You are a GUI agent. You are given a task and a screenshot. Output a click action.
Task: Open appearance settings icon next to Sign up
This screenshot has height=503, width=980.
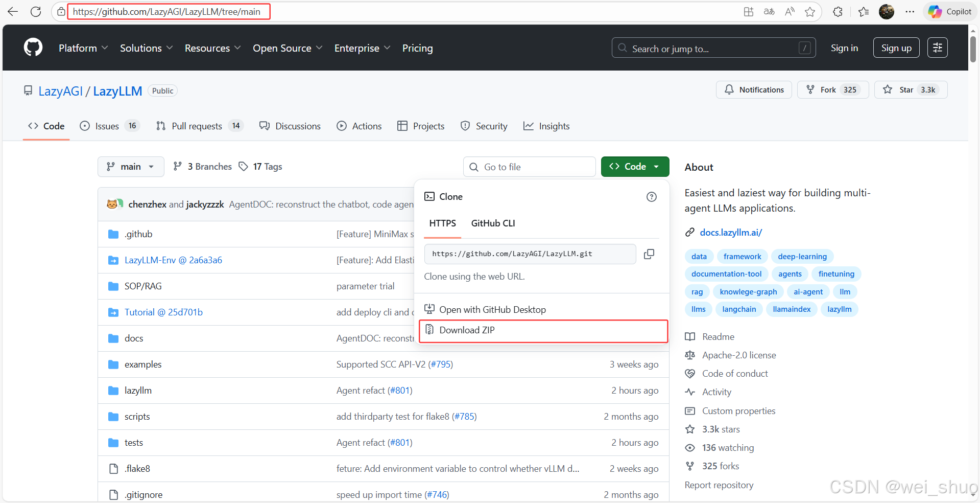[x=938, y=48]
